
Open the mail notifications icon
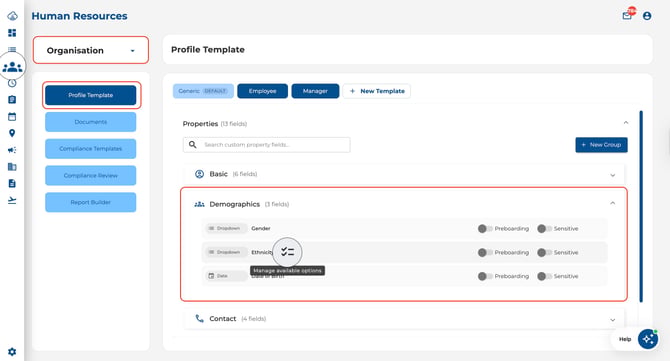[627, 16]
